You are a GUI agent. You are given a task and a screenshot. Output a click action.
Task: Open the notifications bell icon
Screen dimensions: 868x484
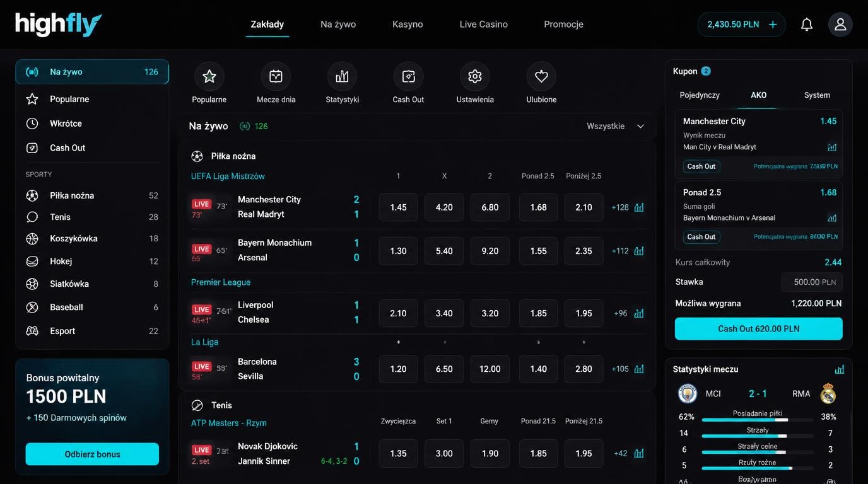806,25
